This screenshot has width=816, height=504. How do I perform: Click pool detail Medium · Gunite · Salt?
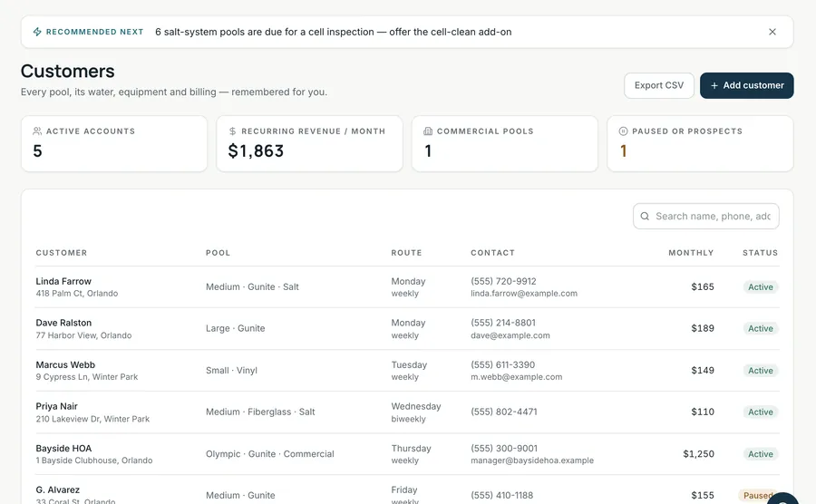pyautogui.click(x=252, y=287)
